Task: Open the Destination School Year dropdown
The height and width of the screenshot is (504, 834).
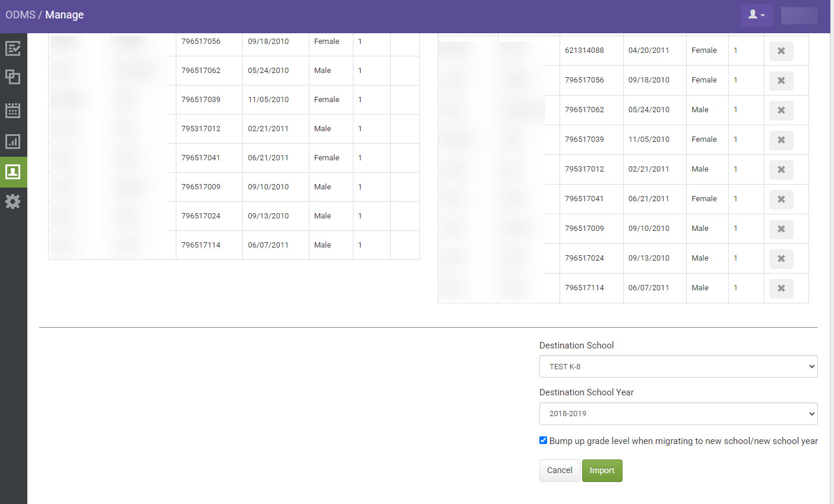Action: [x=678, y=414]
